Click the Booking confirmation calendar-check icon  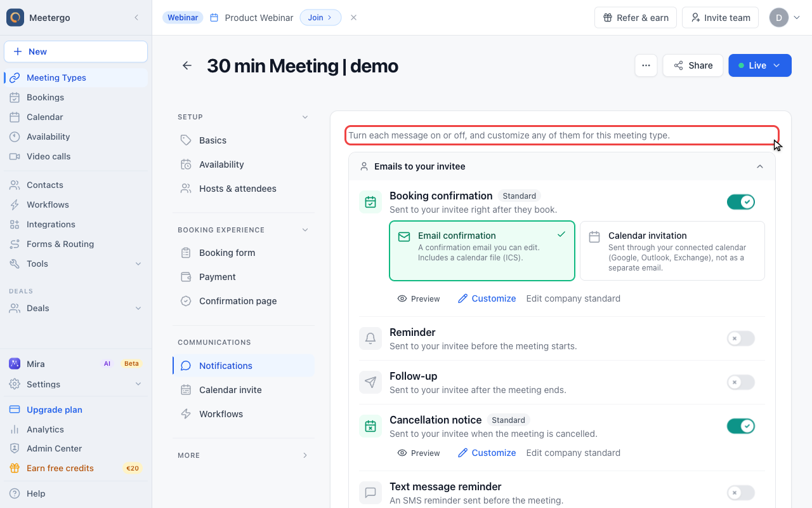click(x=370, y=202)
